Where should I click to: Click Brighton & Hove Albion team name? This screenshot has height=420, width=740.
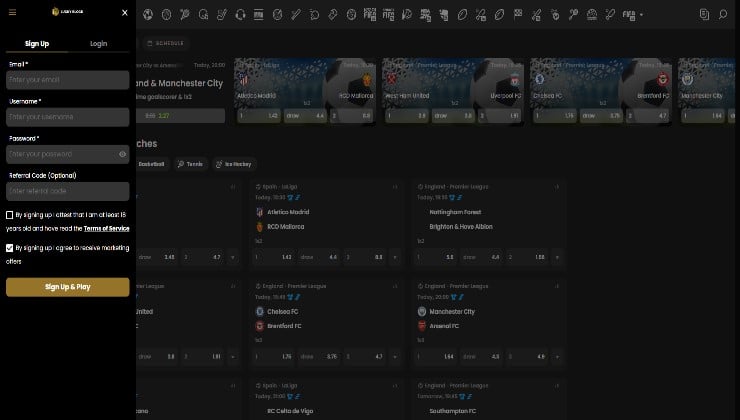[x=461, y=227]
